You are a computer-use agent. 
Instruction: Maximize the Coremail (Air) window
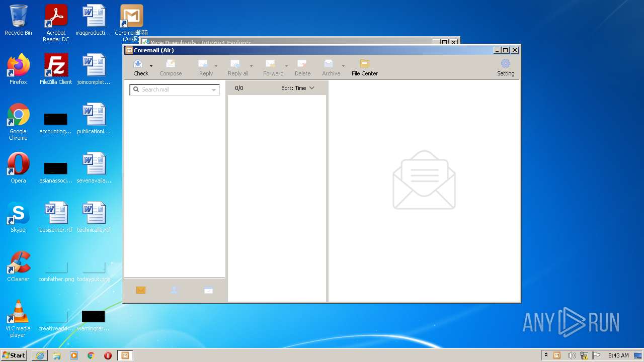pyautogui.click(x=506, y=50)
